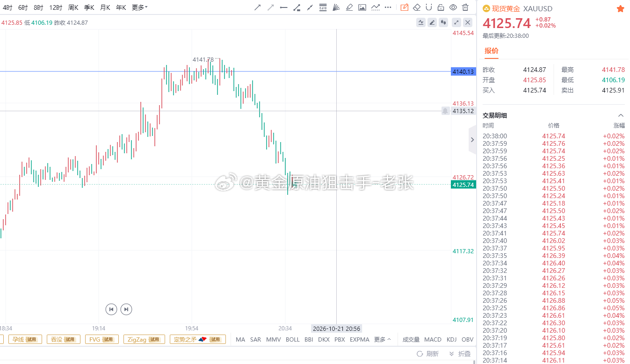The image size is (630, 364).
Task: Enable the KDJ indicator
Action: [x=451, y=340]
